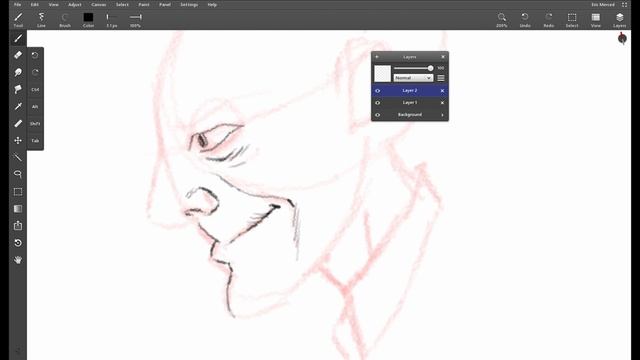
Task: Open the Select menu
Action: click(x=122, y=4)
